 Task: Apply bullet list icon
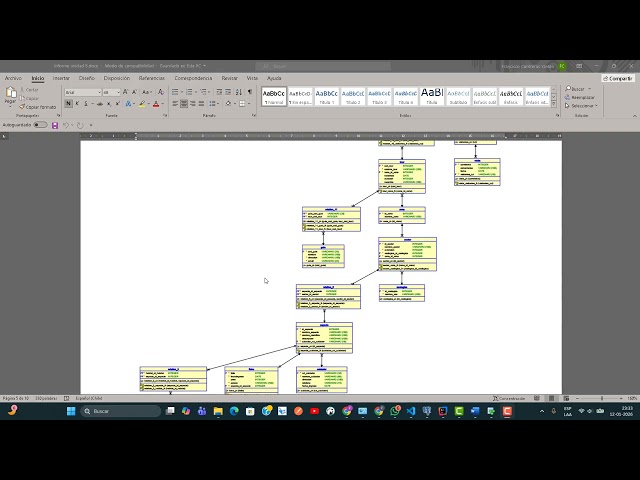pos(176,92)
